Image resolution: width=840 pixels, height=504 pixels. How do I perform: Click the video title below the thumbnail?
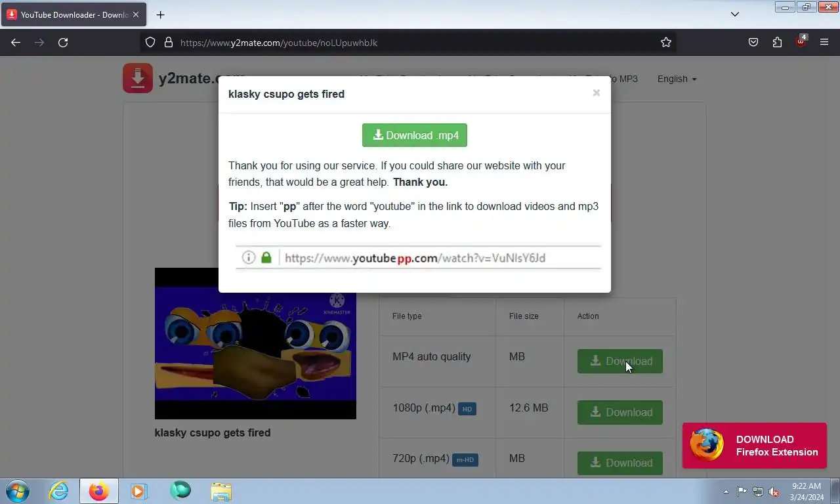coord(213,432)
